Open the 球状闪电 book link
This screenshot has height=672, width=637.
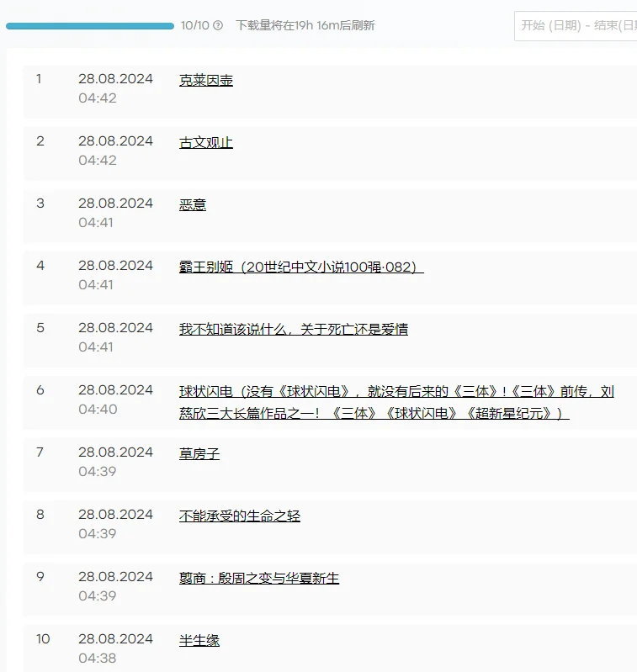coord(396,402)
